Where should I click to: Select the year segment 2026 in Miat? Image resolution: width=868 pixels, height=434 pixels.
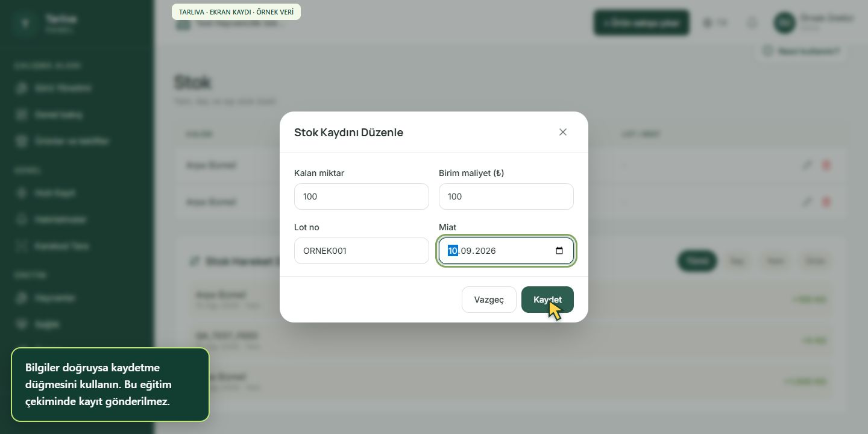pyautogui.click(x=485, y=251)
